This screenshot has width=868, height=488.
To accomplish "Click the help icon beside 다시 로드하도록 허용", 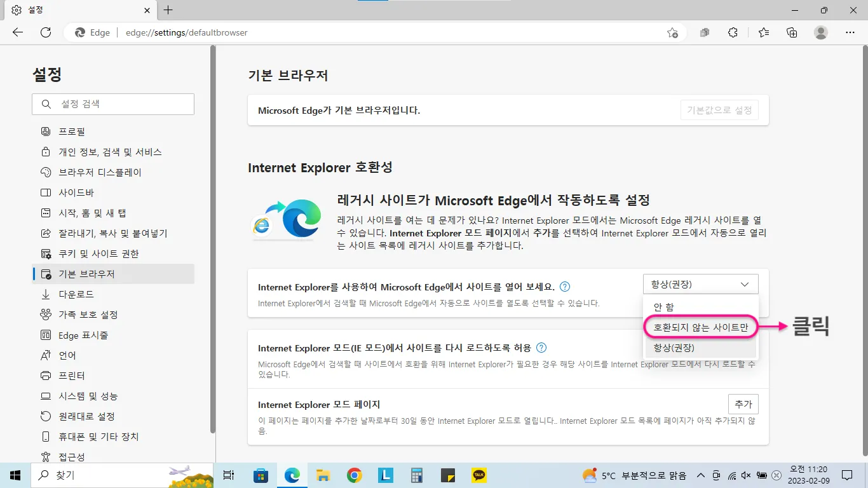I will point(541,348).
